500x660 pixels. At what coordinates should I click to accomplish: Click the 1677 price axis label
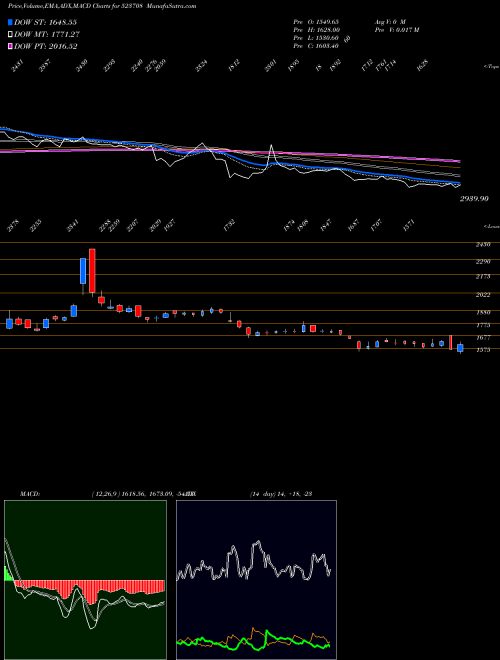[483, 338]
